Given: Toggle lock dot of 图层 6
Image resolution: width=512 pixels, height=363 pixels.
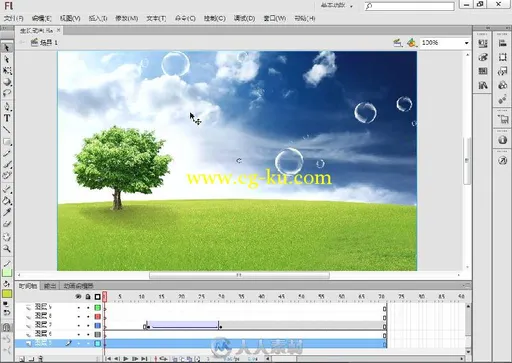Looking at the screenshot, I should click(88, 334).
